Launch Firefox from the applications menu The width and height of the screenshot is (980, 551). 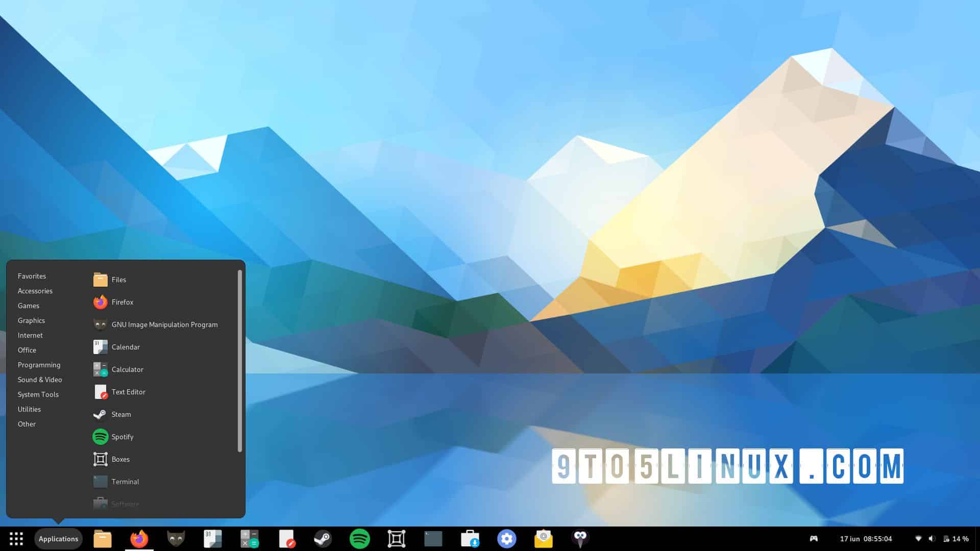point(122,302)
